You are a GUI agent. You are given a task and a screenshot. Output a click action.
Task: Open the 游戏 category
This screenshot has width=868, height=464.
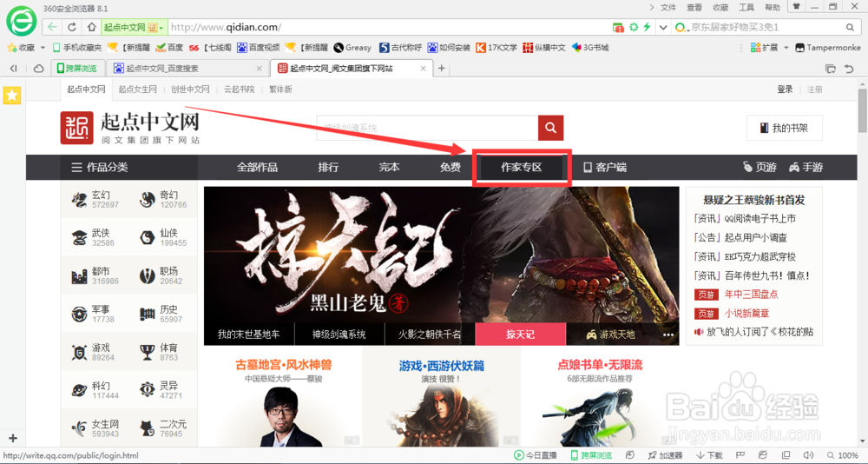(x=93, y=352)
